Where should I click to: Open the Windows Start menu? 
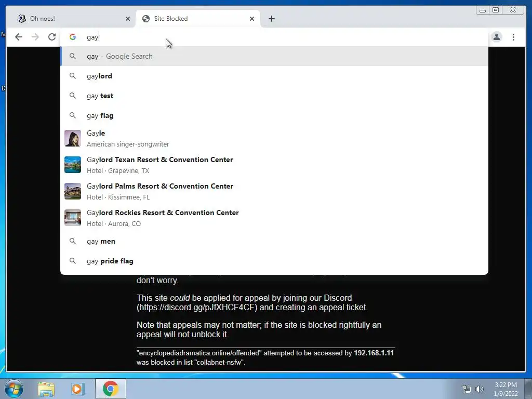pyautogui.click(x=14, y=389)
